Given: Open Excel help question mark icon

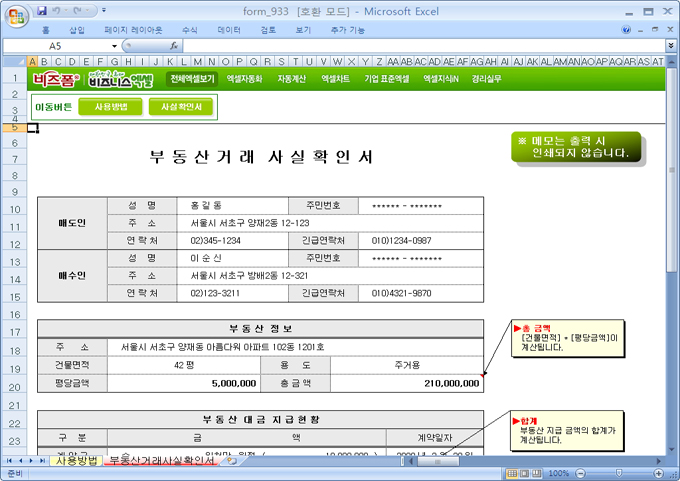Looking at the screenshot, I should pos(625,30).
